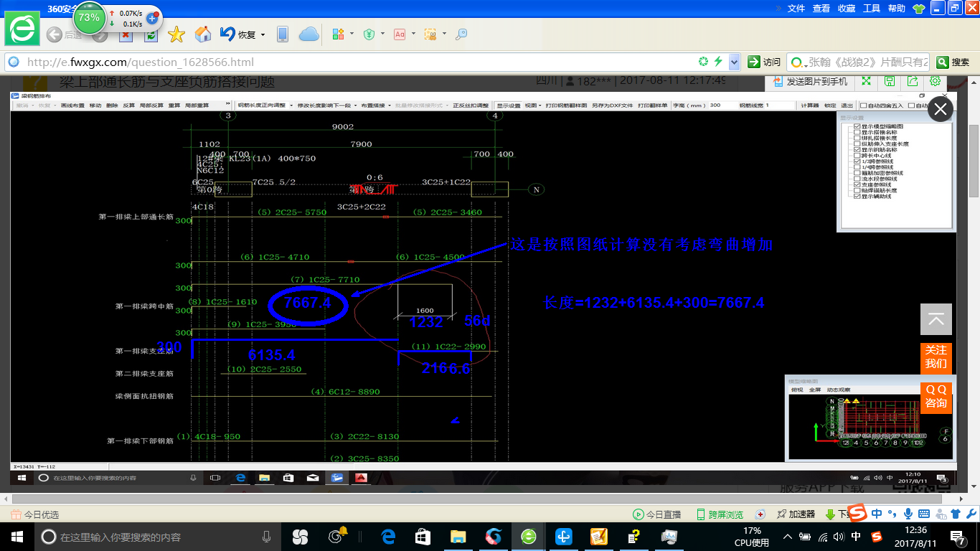This screenshot has width=980, height=551.
Task: Close the image lightbox with round X
Action: click(x=941, y=110)
